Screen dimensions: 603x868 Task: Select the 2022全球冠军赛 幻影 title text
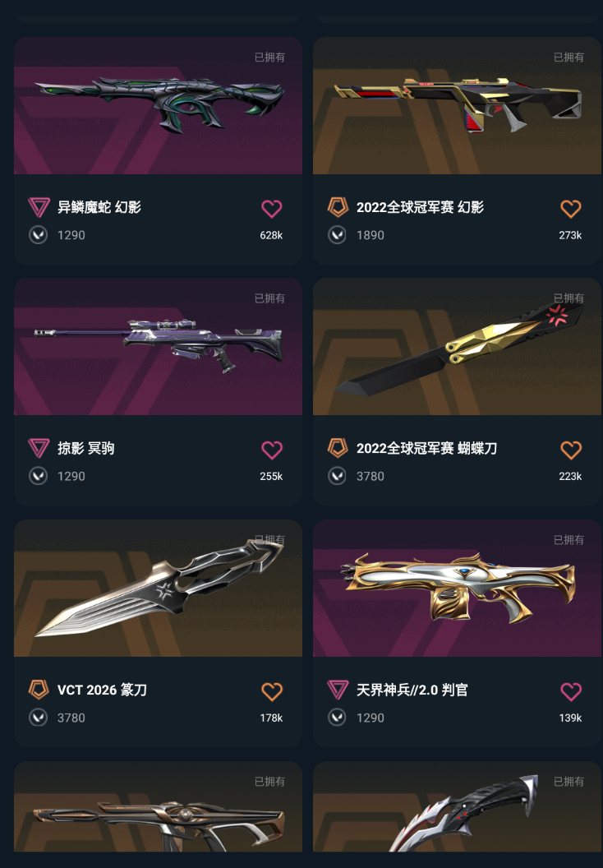[x=420, y=207]
